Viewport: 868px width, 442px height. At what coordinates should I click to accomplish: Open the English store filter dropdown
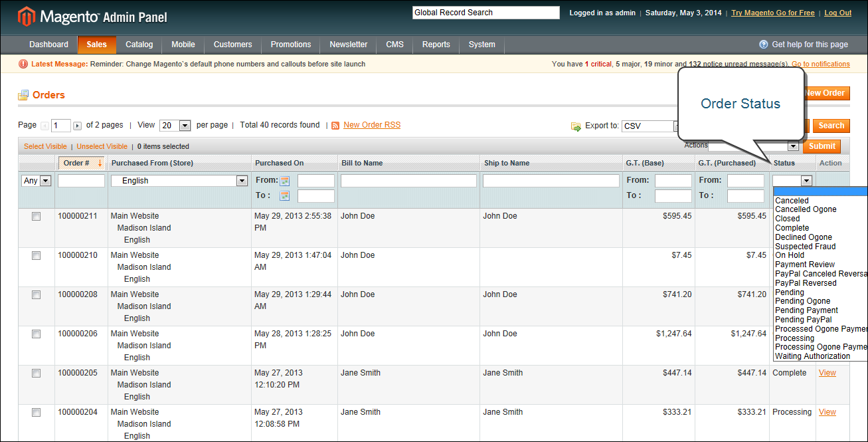(179, 181)
